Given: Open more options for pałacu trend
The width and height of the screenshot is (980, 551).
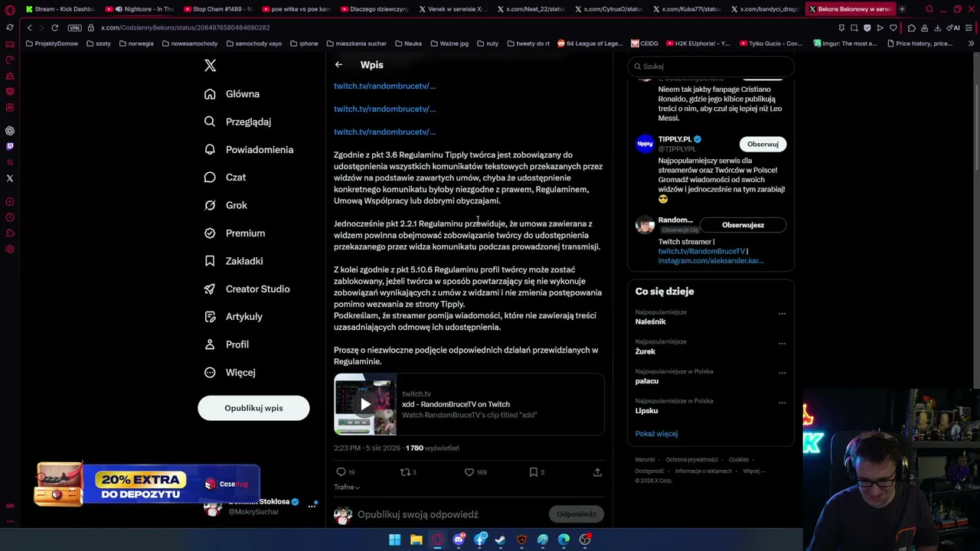Looking at the screenshot, I should [x=782, y=373].
